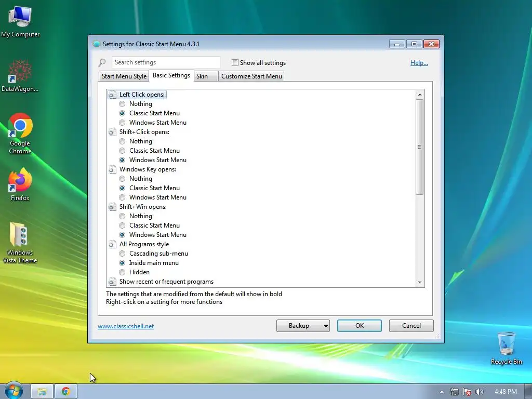532x399 pixels.
Task: Set Shift+Click opens to Nothing
Action: (122, 141)
